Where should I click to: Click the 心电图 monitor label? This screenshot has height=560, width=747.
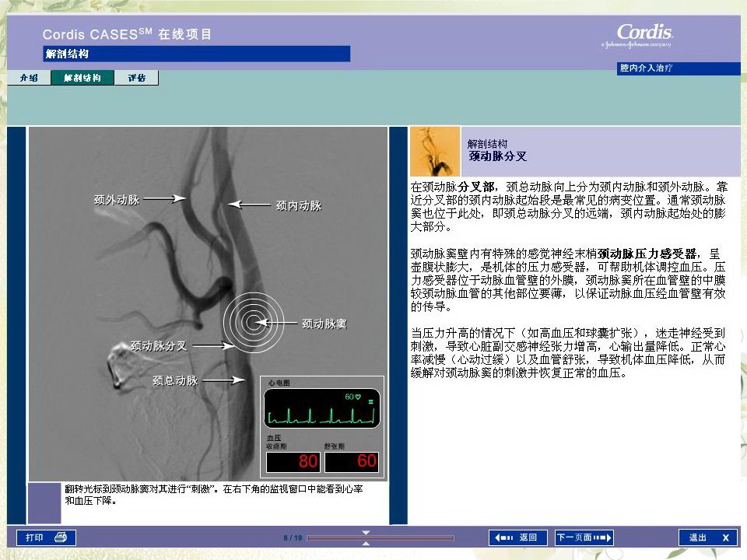tap(279, 383)
